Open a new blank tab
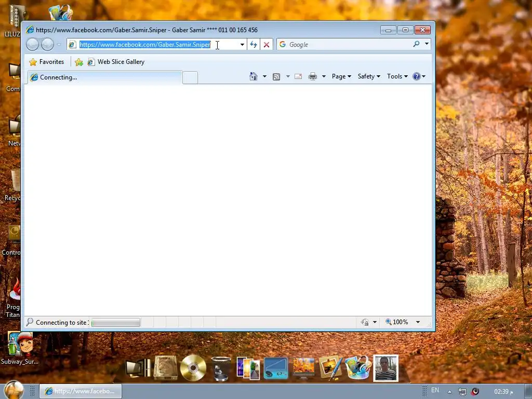This screenshot has height=399, width=532. tap(190, 78)
